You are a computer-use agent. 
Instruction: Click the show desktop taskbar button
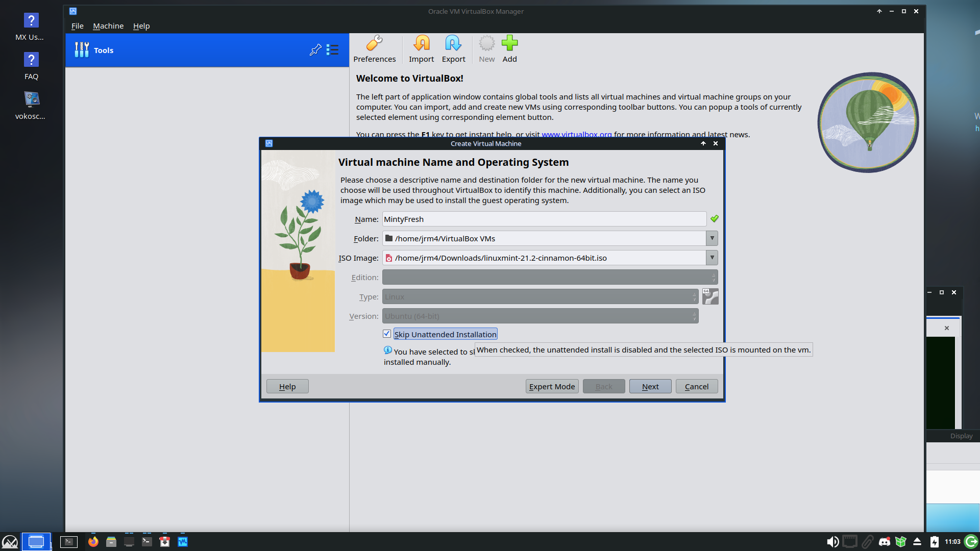click(36, 542)
